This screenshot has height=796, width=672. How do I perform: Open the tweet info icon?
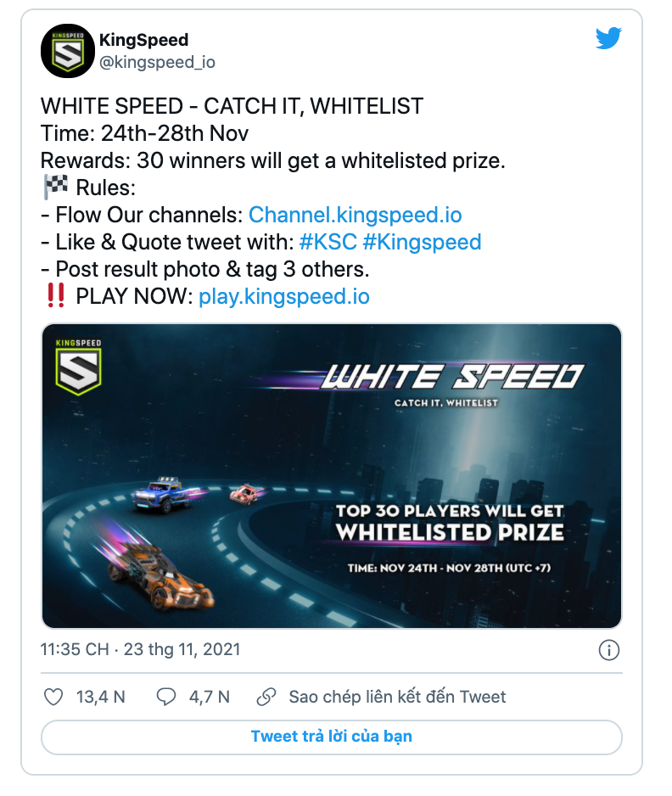pos(608,650)
